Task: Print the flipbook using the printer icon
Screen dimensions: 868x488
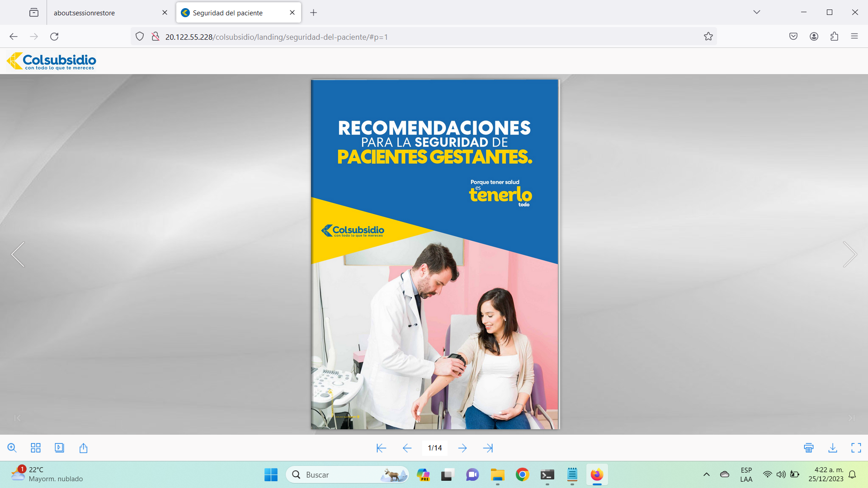Action: coord(809,448)
